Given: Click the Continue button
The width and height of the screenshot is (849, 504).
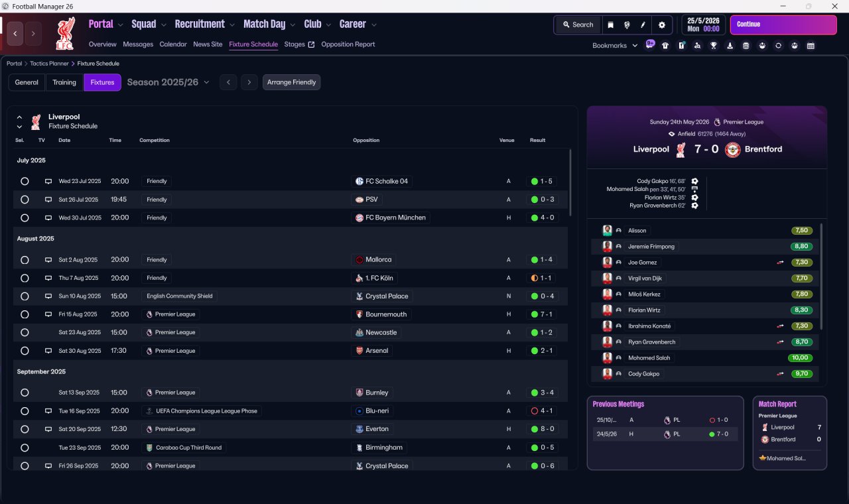Looking at the screenshot, I should coord(783,25).
